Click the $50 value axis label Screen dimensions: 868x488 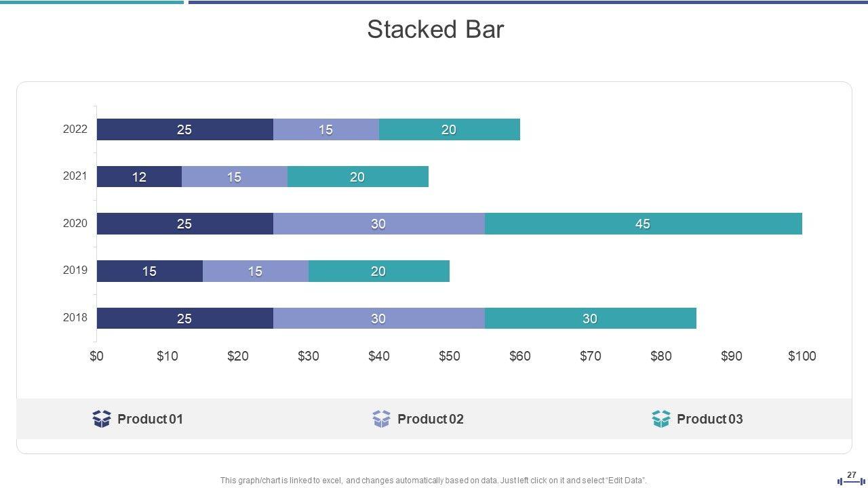449,357
